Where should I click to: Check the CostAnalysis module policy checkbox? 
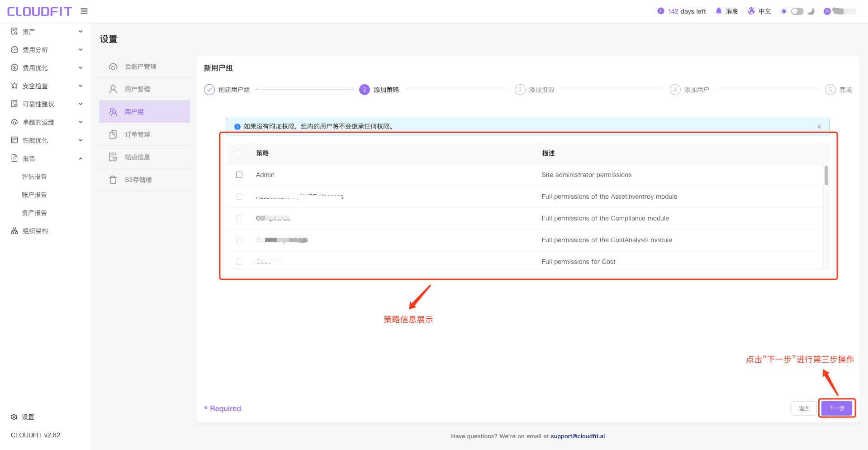[239, 240]
